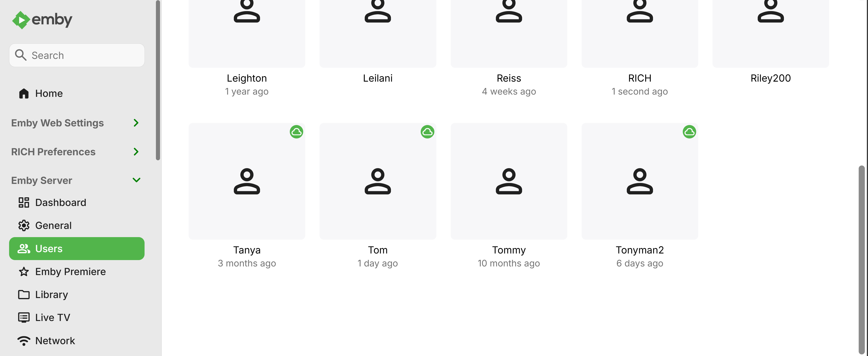Click the Dashboard grid icon
Screen dimensions: 868x356
pyautogui.click(x=24, y=203)
